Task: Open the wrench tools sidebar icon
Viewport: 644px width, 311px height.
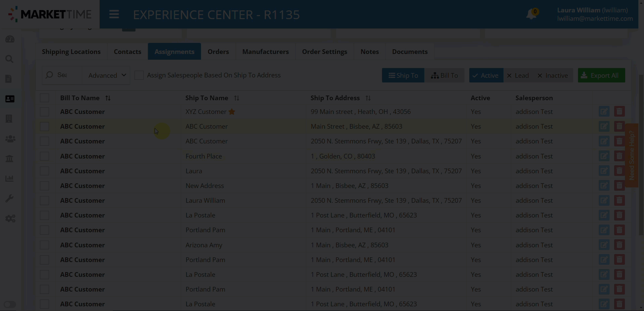Action: tap(9, 198)
